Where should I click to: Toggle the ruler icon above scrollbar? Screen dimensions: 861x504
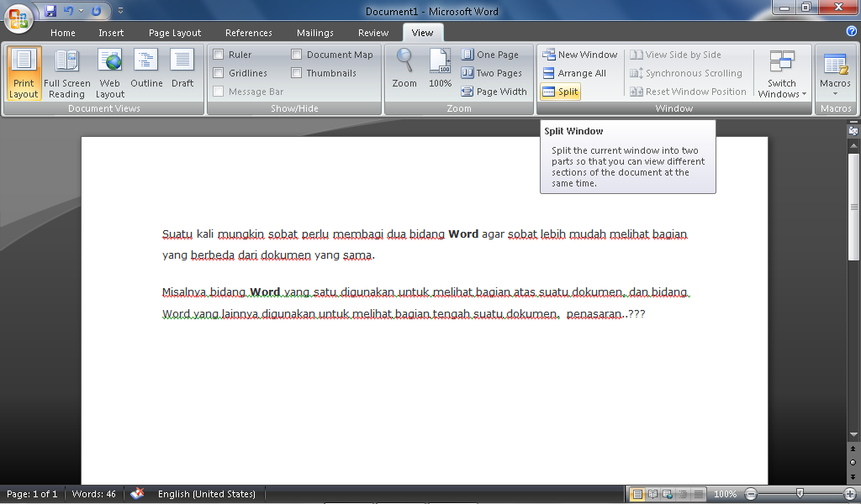(x=853, y=132)
